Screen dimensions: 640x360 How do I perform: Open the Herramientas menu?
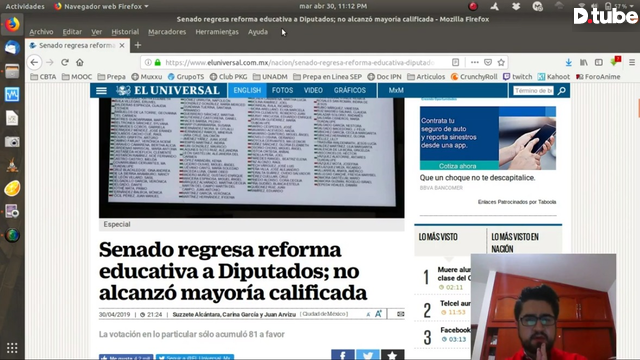(x=217, y=32)
